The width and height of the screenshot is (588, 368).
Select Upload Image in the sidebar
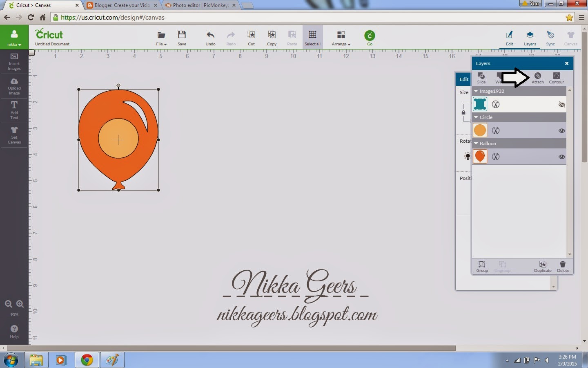(x=14, y=86)
